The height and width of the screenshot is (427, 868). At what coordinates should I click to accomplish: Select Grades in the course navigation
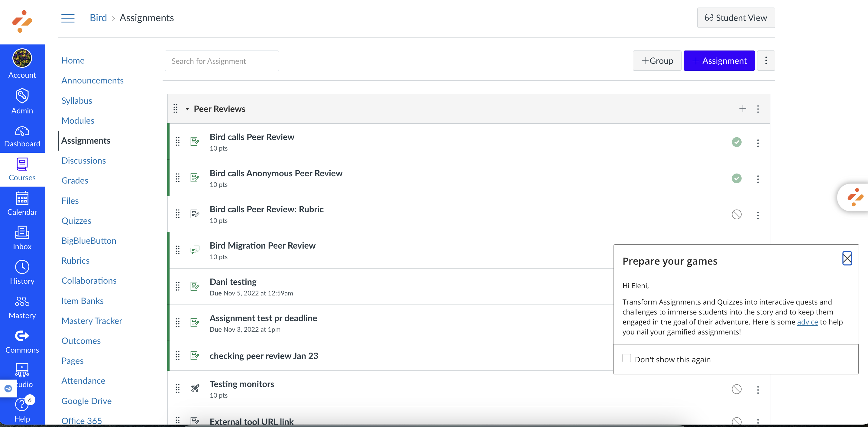pos(75,180)
